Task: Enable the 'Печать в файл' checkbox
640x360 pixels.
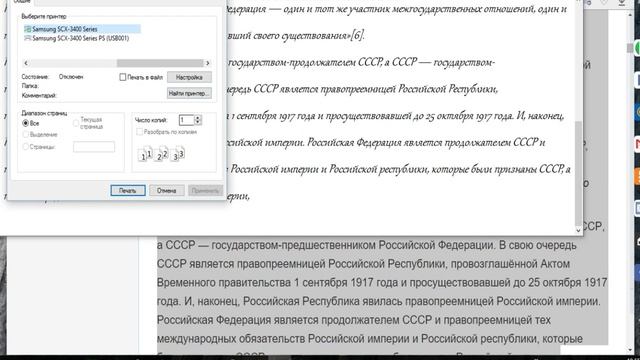Action: pyautogui.click(x=122, y=77)
